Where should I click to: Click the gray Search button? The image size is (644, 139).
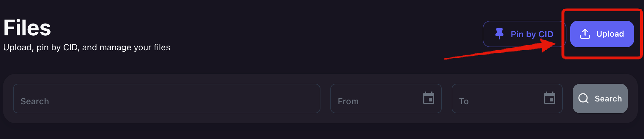600,98
